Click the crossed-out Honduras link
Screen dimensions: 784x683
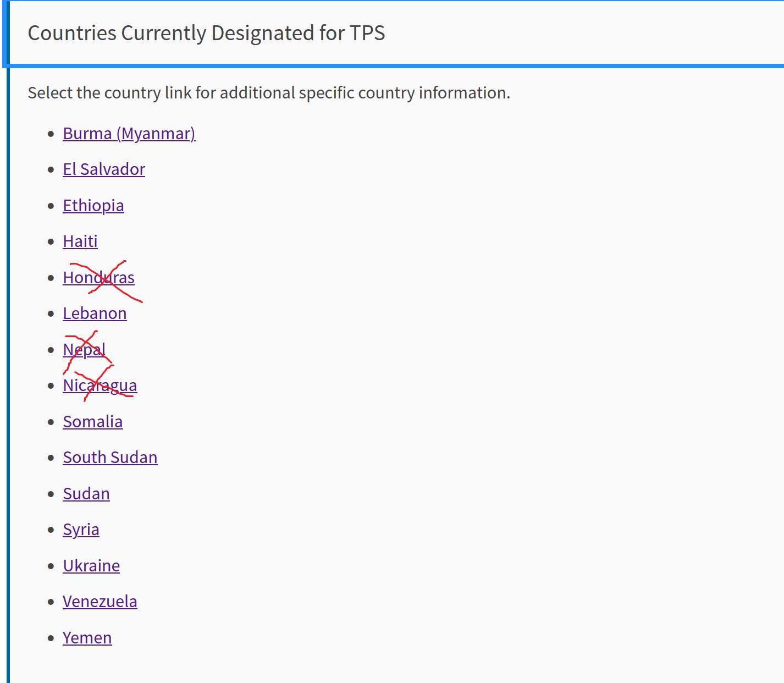coord(99,278)
